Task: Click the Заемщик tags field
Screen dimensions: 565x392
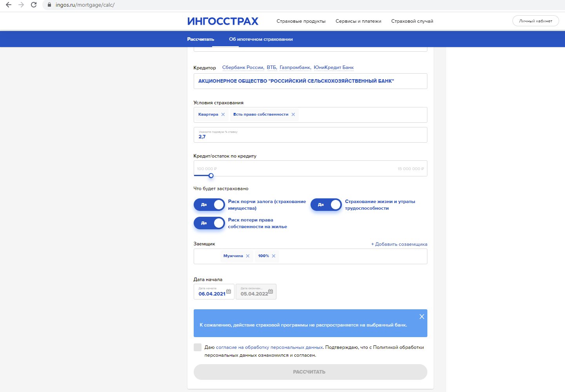Action: [x=310, y=256]
